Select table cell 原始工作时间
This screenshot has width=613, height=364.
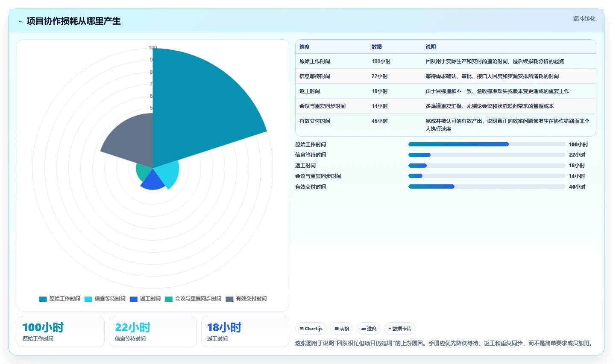click(x=315, y=61)
